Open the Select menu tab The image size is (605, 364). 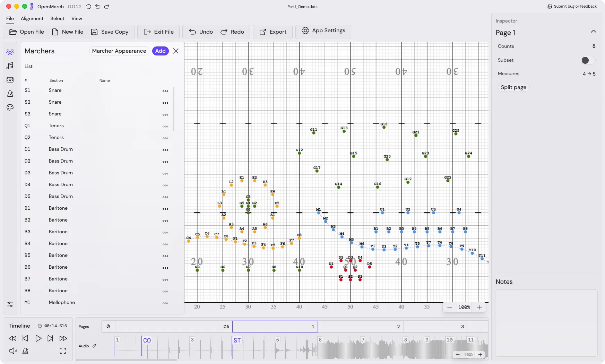[57, 18]
